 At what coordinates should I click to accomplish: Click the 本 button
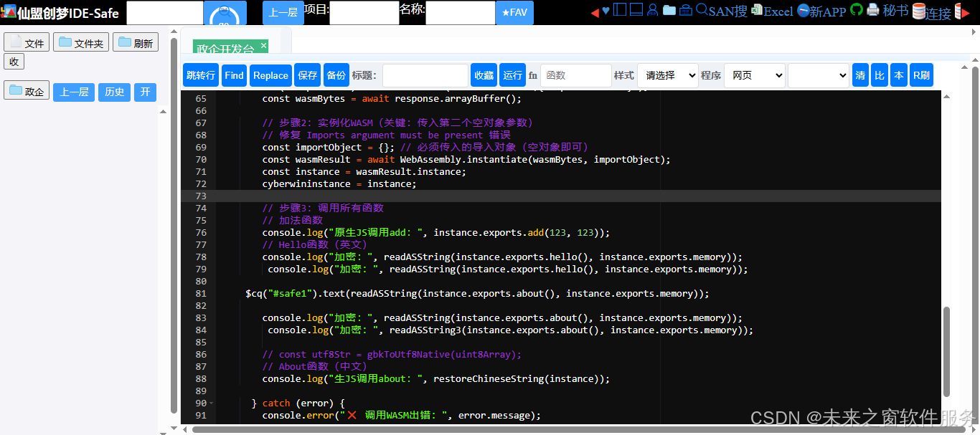coord(899,75)
